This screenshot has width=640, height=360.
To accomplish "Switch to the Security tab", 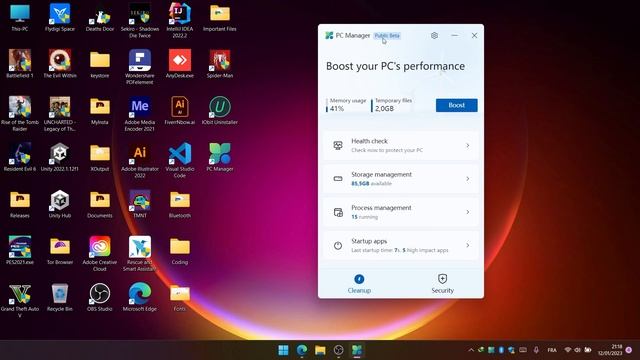I will coord(442,284).
